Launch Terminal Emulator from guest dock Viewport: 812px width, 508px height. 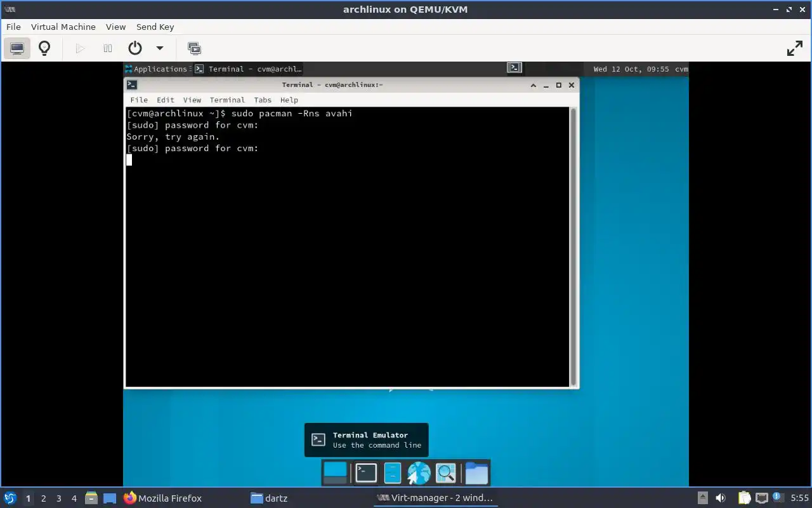(366, 472)
